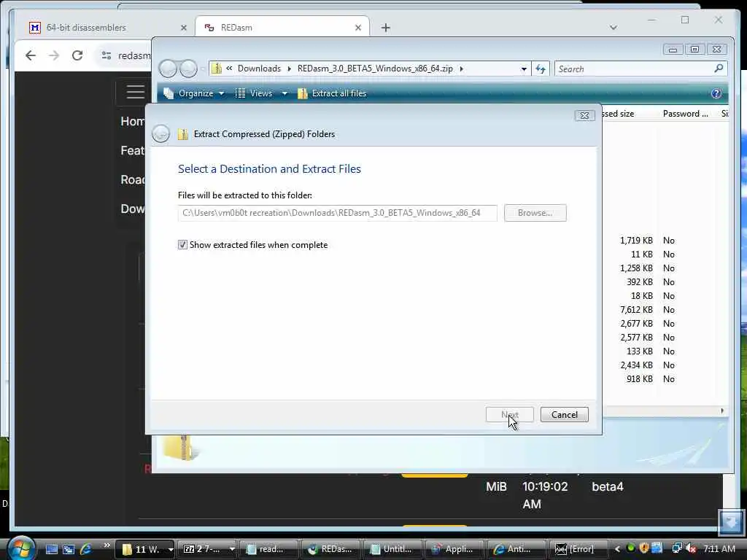
Task: Click Switch between windows quick launch icon
Action: click(69, 549)
